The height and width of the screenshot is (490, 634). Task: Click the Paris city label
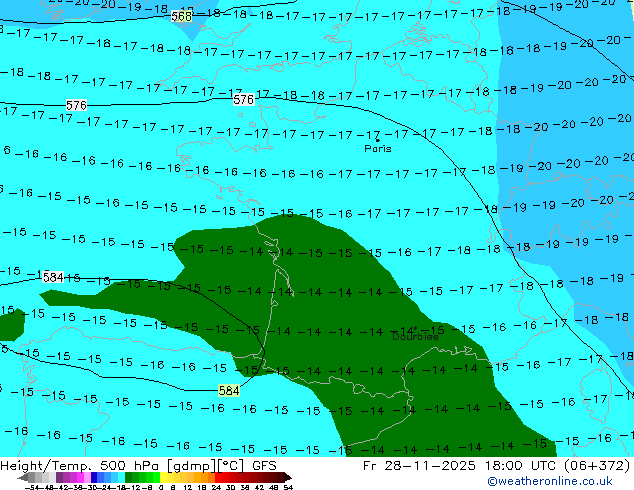pos(378,149)
